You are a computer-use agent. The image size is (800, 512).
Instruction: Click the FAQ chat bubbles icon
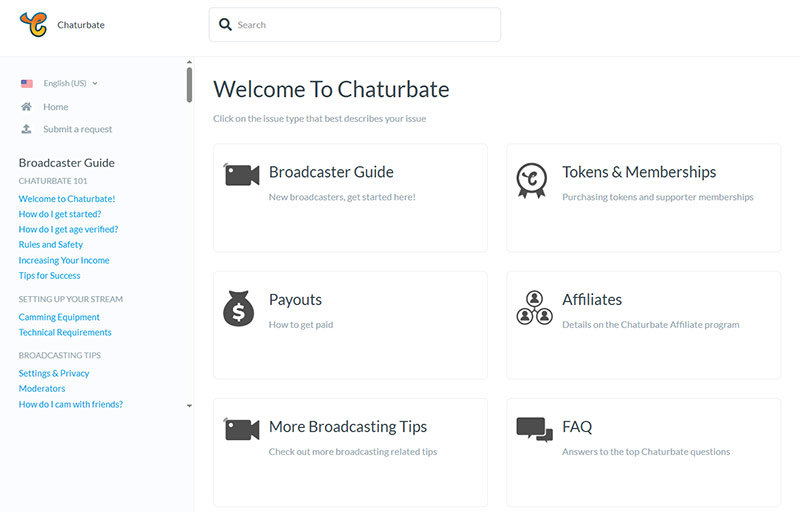pyautogui.click(x=534, y=429)
